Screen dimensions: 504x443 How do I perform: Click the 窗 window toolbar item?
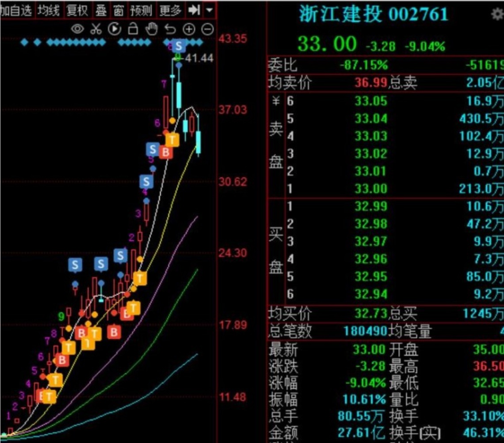pos(118,11)
